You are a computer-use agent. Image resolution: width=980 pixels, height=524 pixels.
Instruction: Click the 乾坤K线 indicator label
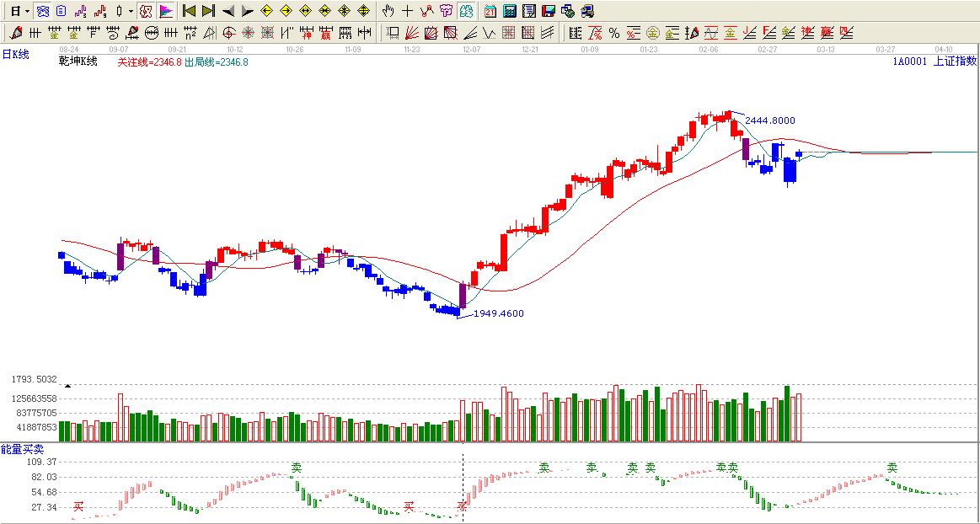78,61
